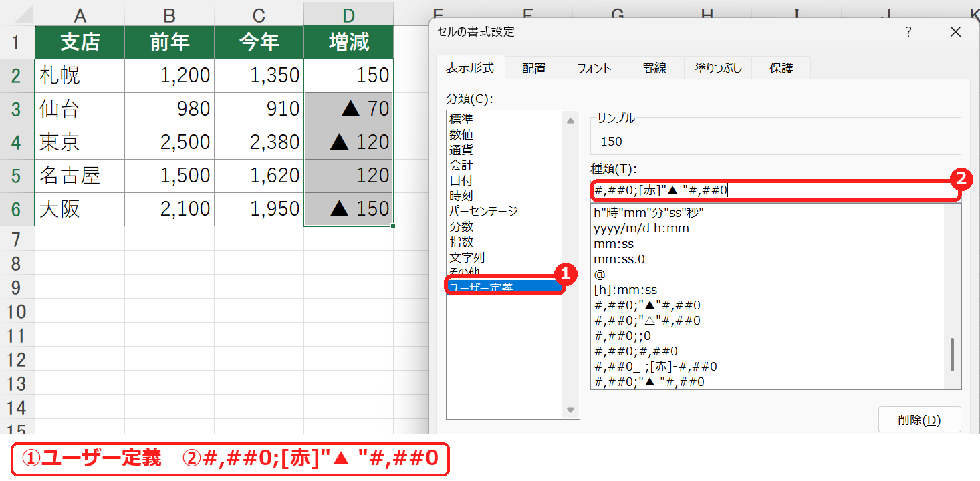Viewport: 980px width, 481px height.
Task: Select the 表示形式 tab
Action: pyautogui.click(x=470, y=67)
